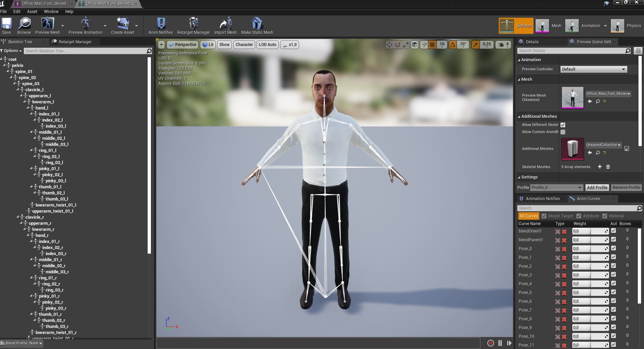Collapse the Settings section in Details
This screenshot has width=644, height=349.
click(x=519, y=177)
